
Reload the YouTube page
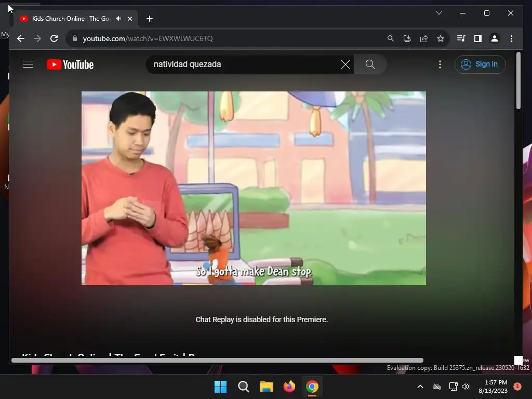[54, 38]
